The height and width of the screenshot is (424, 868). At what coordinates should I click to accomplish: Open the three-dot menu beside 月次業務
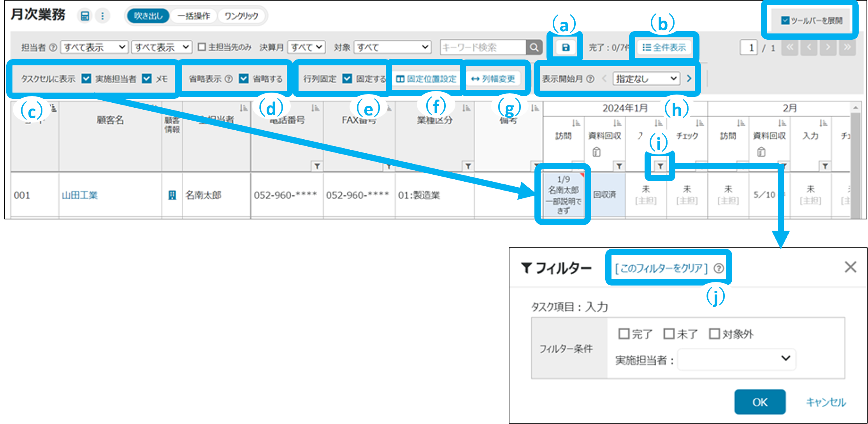[x=102, y=16]
